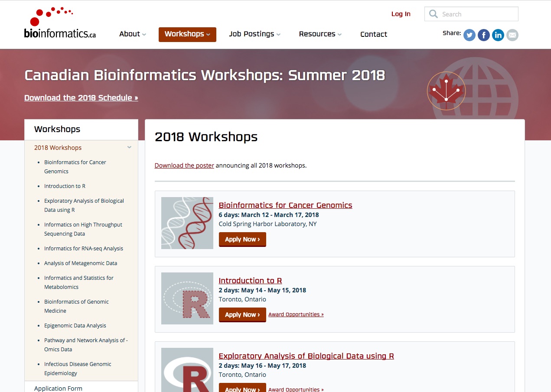Open the Log In link
551x392 pixels.
[401, 14]
